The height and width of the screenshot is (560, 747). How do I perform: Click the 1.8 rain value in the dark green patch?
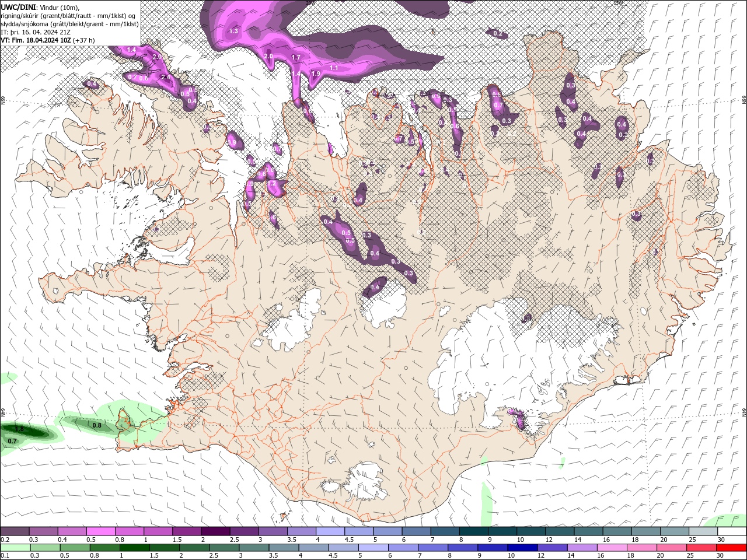tap(19, 429)
